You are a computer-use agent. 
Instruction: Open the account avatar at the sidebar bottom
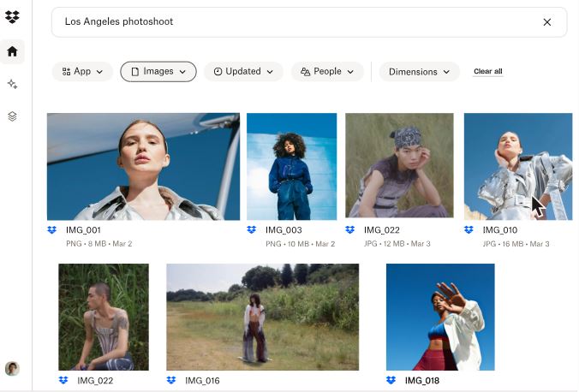[12, 368]
